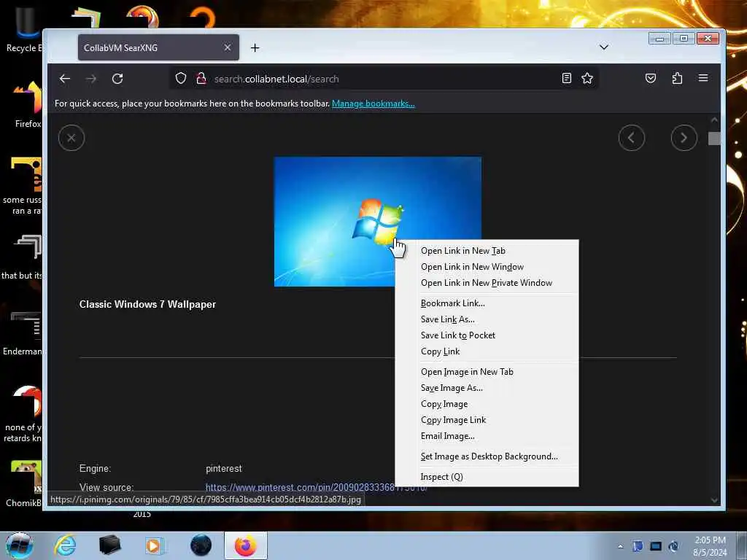The width and height of the screenshot is (747, 560).
Task: Reload the page with the refresh icon
Action: pos(117,79)
